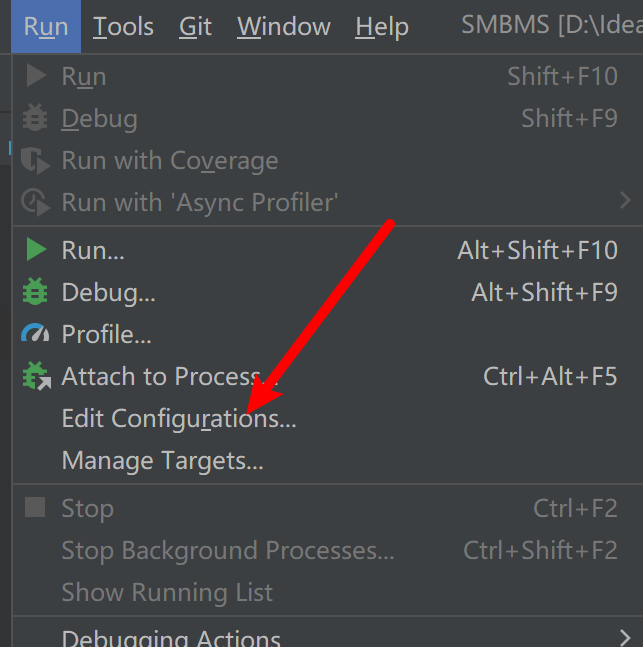Click the Attach to Process bug icon
The image size is (643, 647).
pyautogui.click(x=36, y=377)
